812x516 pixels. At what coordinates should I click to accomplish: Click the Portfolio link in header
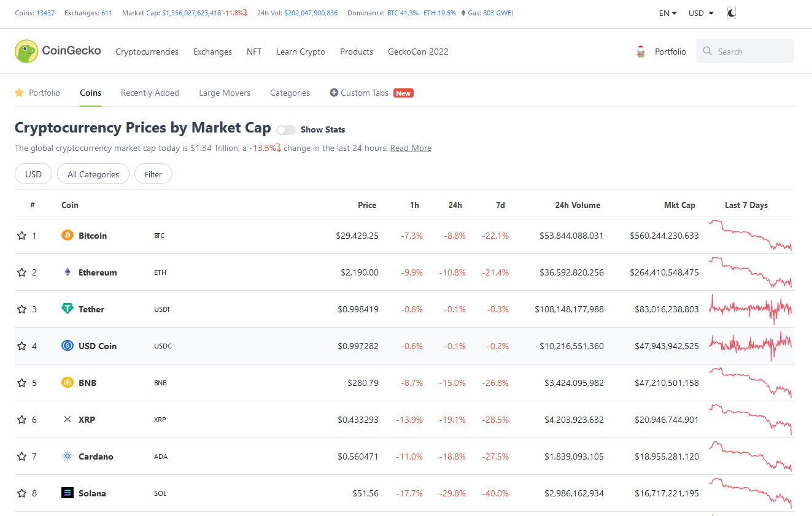[x=670, y=52]
